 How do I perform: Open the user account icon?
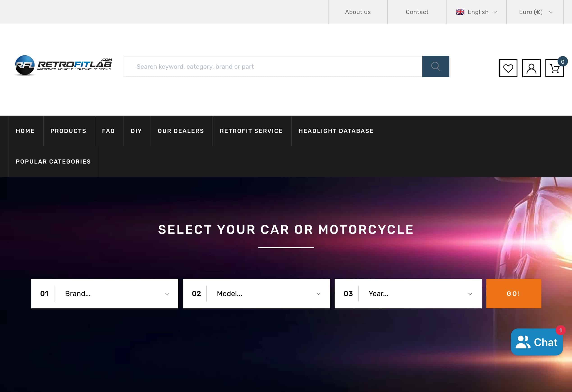pyautogui.click(x=531, y=68)
